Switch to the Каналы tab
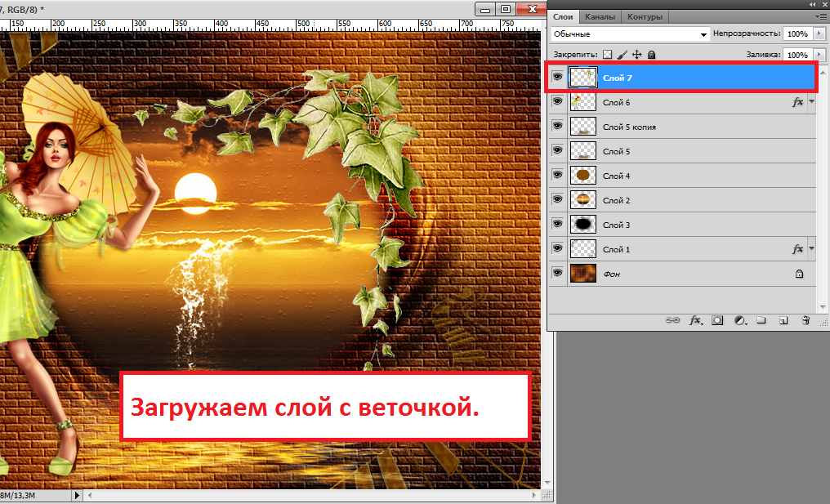Viewport: 830px width, 504px height. [x=600, y=16]
